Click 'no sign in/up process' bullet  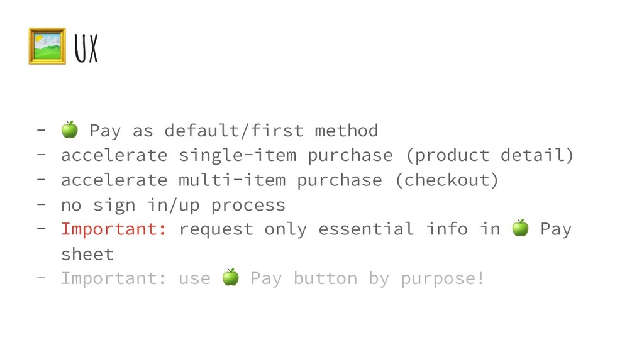pyautogui.click(x=173, y=205)
